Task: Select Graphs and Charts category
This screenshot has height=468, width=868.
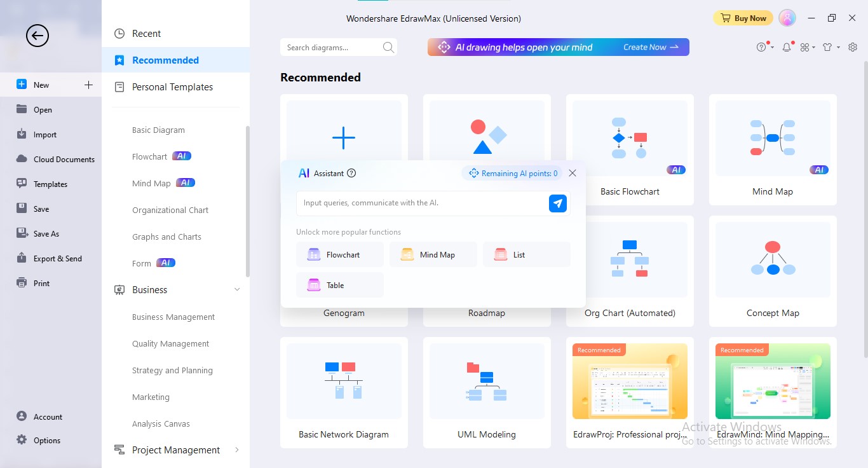Action: 166,237
